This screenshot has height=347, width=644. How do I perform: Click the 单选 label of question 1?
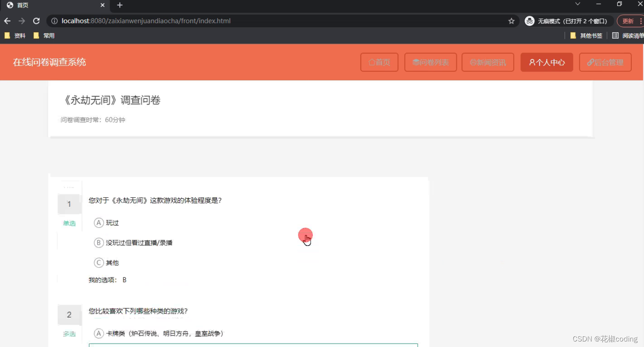[69, 223]
